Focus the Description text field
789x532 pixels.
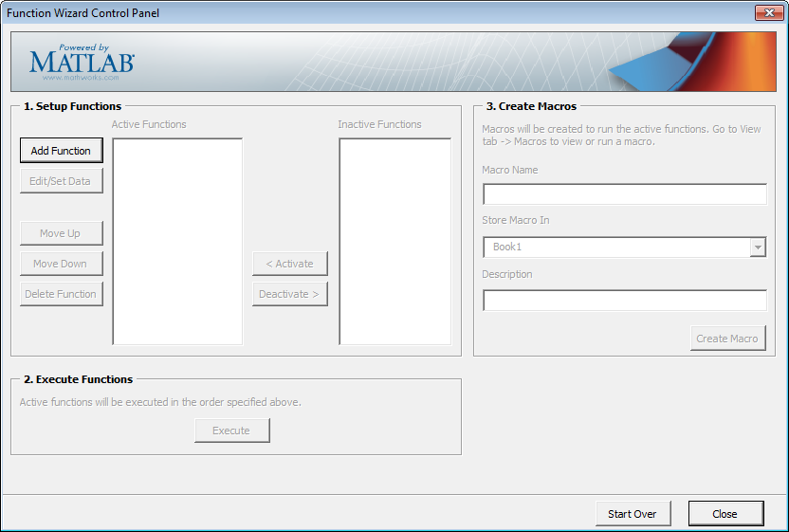624,300
